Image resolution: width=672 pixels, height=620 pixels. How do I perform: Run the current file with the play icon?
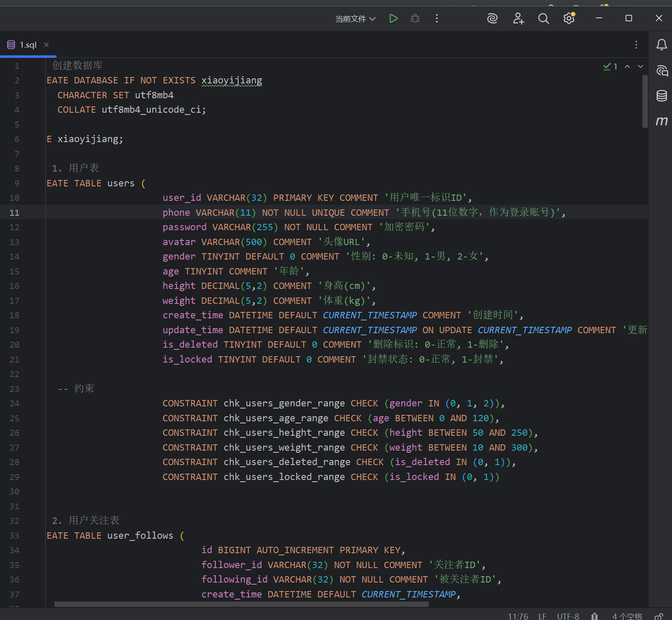pos(393,18)
